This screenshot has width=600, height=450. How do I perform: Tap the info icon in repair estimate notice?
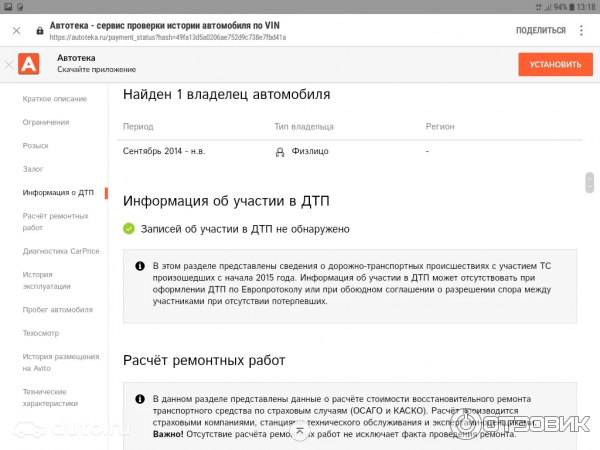[x=140, y=399]
